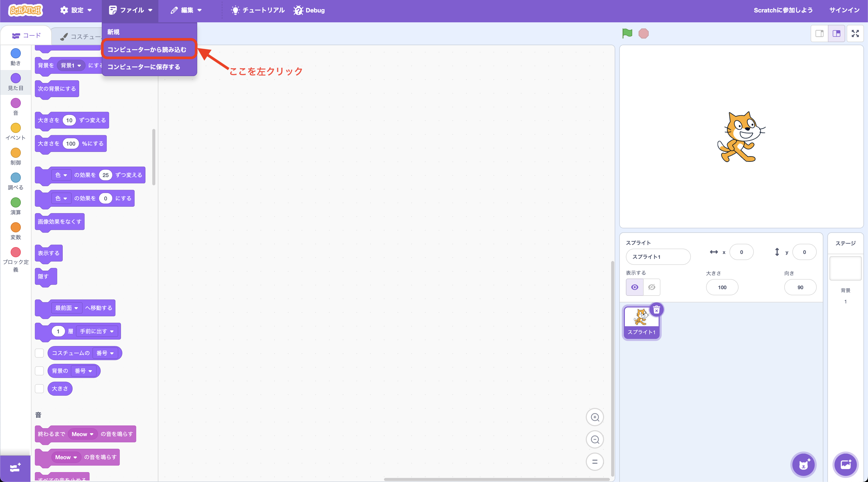Open the 最前面 dropdown in block
868x482 pixels.
click(67, 308)
